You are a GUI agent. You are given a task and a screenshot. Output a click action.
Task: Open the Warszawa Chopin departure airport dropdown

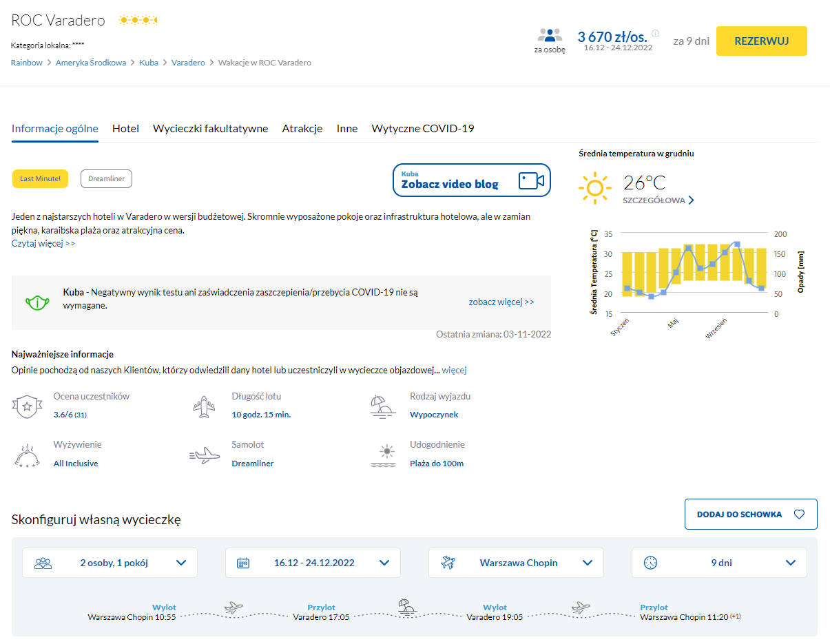[x=516, y=563]
